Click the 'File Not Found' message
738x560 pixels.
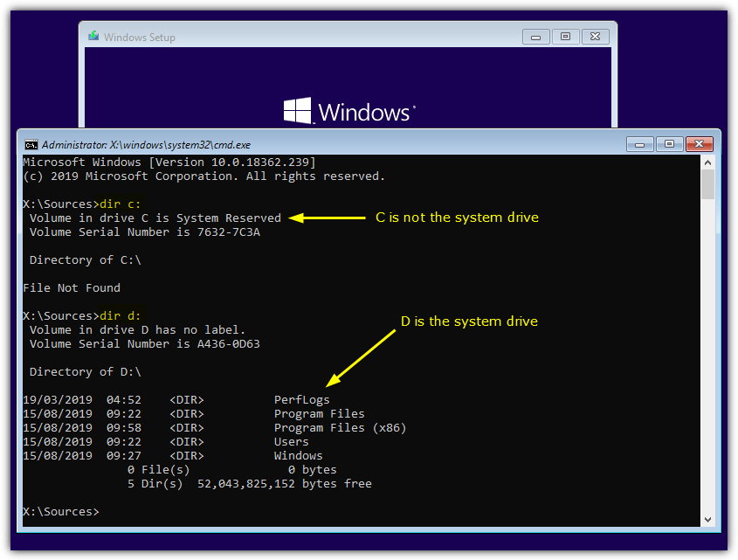(72, 287)
